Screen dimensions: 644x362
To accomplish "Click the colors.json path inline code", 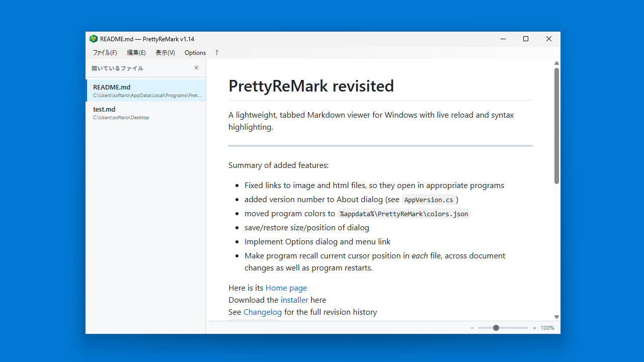I will [x=404, y=214].
